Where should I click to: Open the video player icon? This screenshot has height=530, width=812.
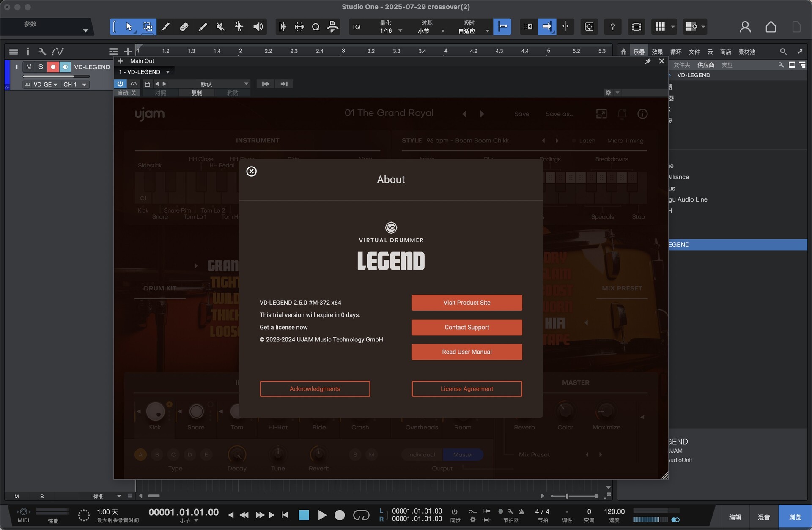[x=636, y=27]
